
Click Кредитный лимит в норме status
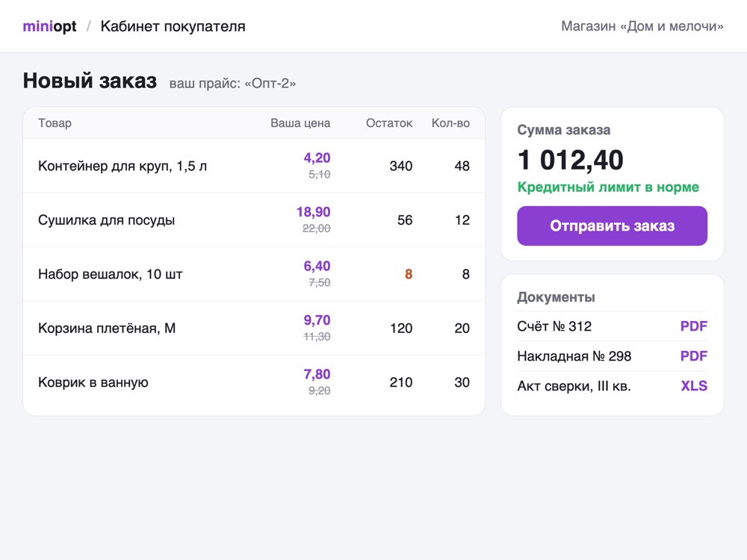click(608, 187)
